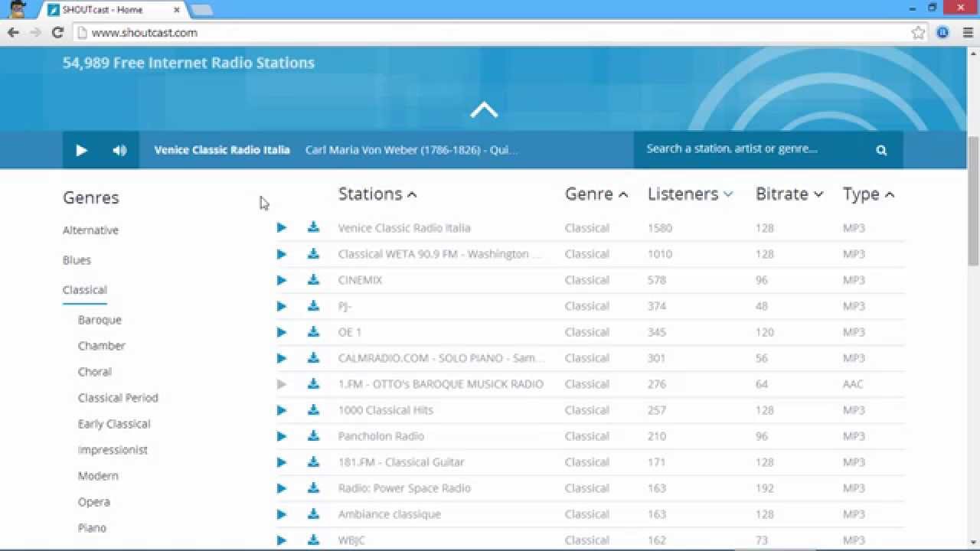Open the CINEMIX station link

click(x=360, y=280)
